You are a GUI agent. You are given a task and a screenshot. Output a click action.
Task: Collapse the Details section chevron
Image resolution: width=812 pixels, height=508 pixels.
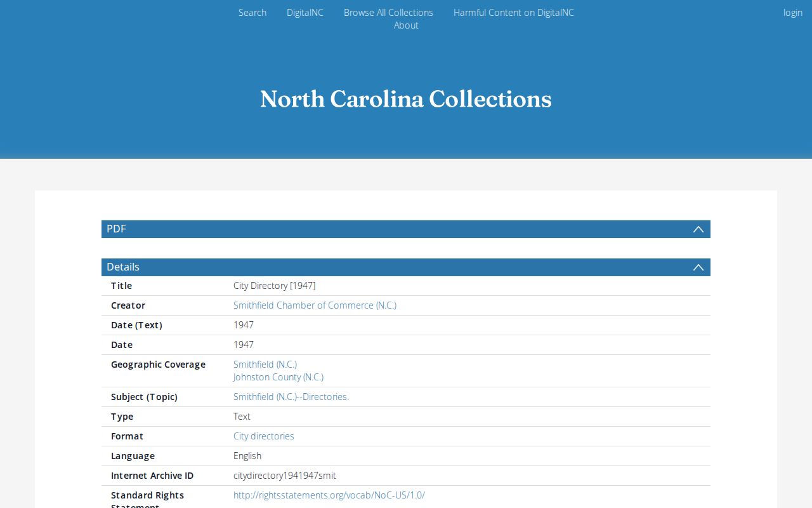click(698, 267)
